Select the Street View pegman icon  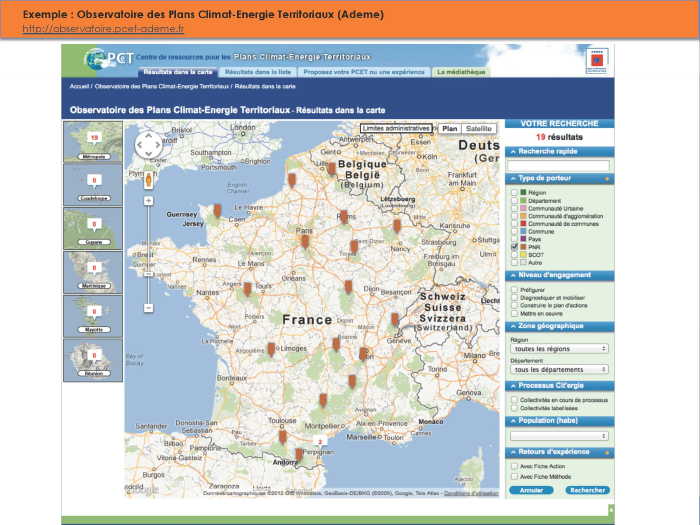149,180
